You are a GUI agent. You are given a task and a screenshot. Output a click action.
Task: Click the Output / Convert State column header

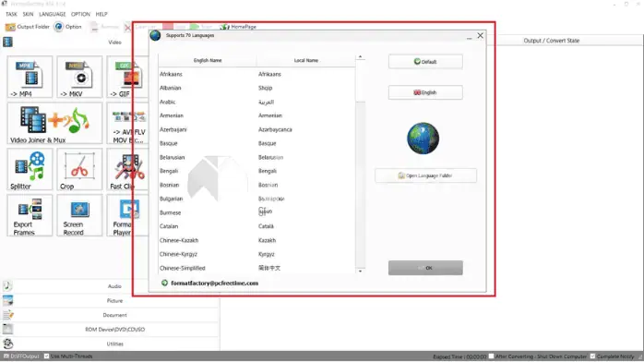click(551, 41)
